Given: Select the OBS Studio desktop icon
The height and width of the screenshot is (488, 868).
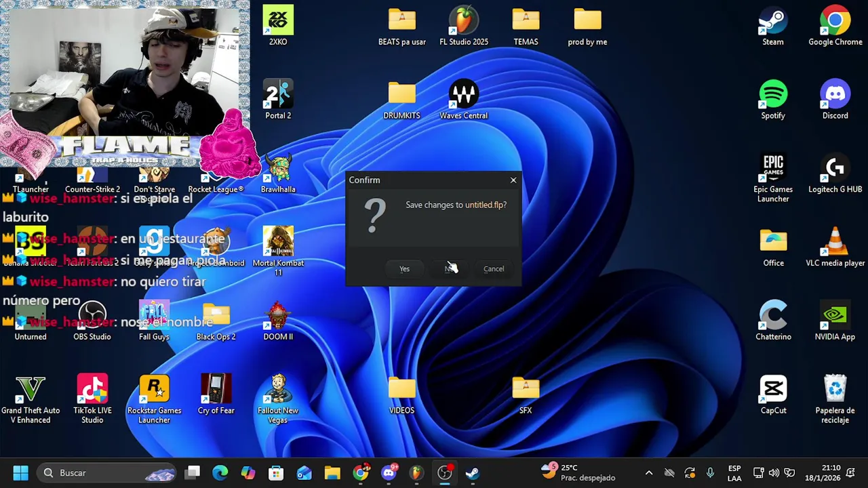Looking at the screenshot, I should pyautogui.click(x=92, y=321).
